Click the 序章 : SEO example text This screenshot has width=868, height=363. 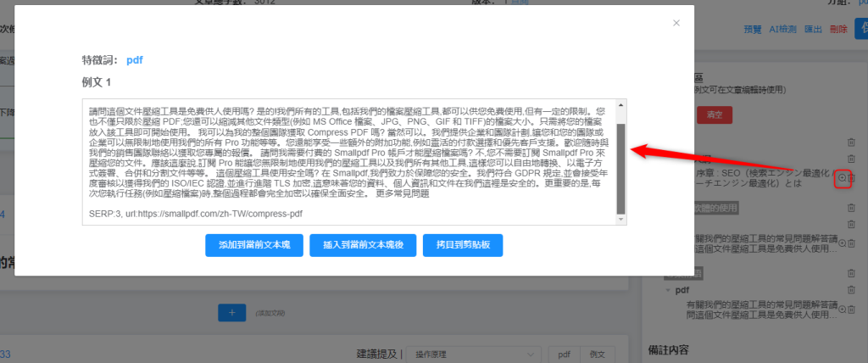[x=765, y=178]
